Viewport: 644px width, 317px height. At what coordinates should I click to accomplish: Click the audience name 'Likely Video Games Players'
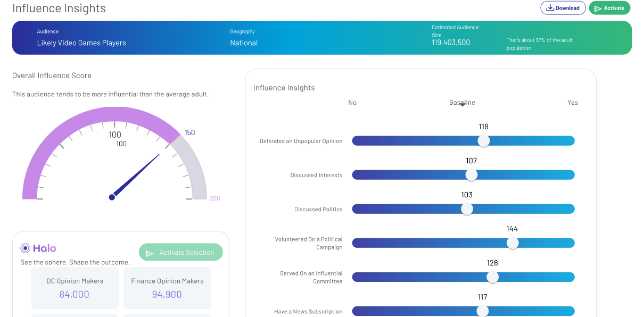81,43
